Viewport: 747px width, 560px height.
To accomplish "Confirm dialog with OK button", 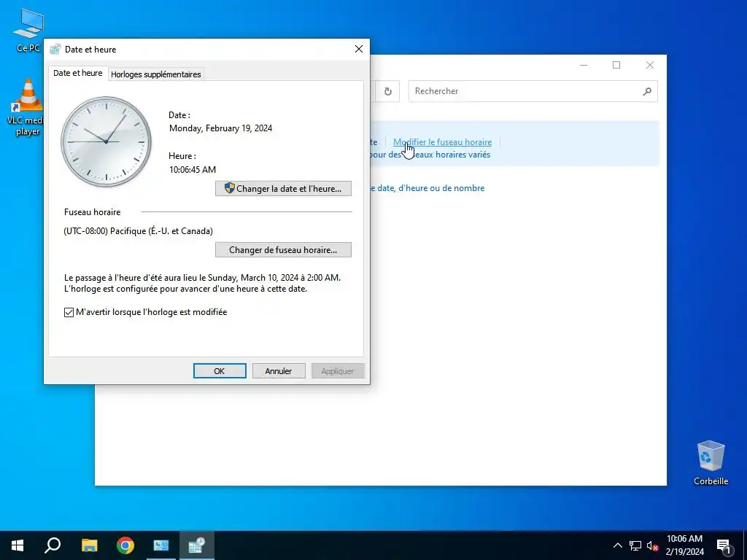I will point(220,371).
